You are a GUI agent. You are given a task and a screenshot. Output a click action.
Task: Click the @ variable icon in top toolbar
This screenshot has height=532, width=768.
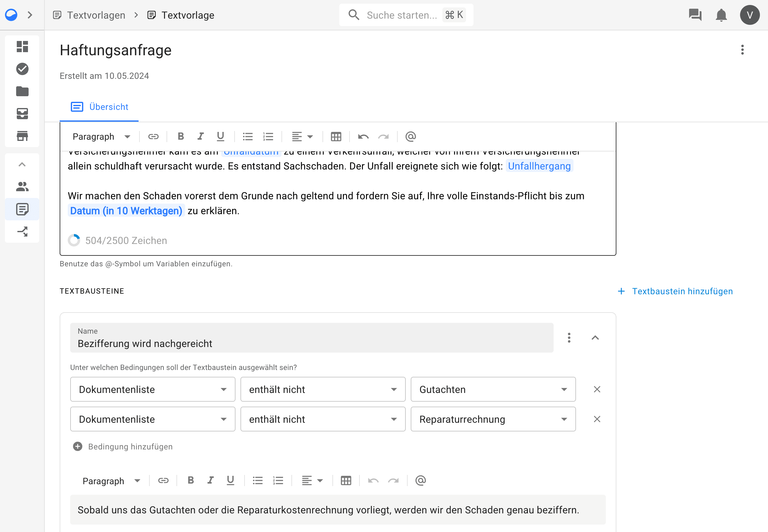410,137
